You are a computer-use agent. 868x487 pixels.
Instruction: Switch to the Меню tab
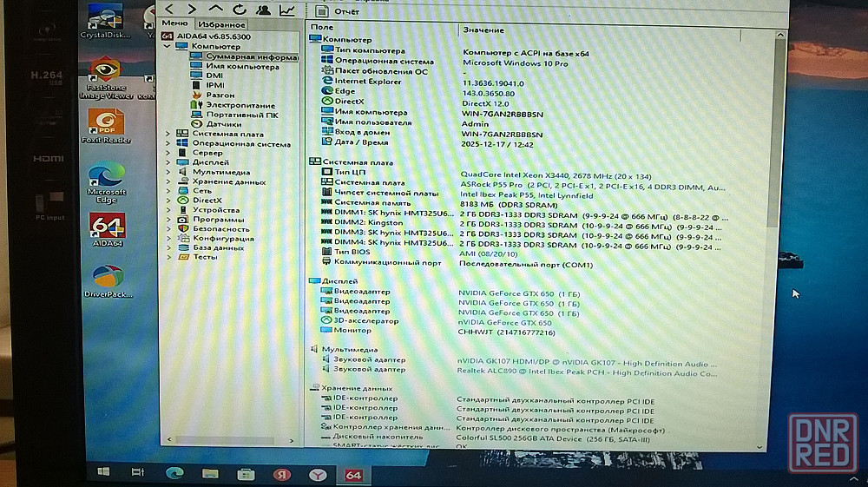point(174,24)
